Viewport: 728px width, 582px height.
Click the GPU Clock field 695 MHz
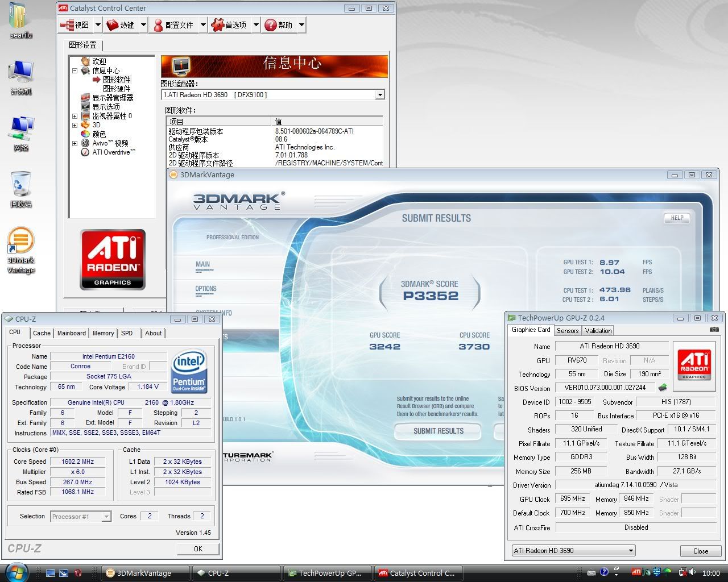[573, 498]
